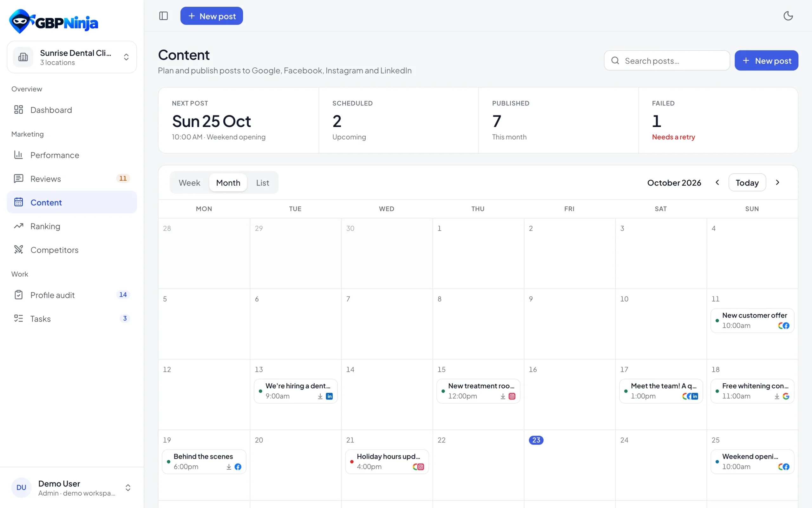Go to Reviews in sidebar

click(72, 179)
